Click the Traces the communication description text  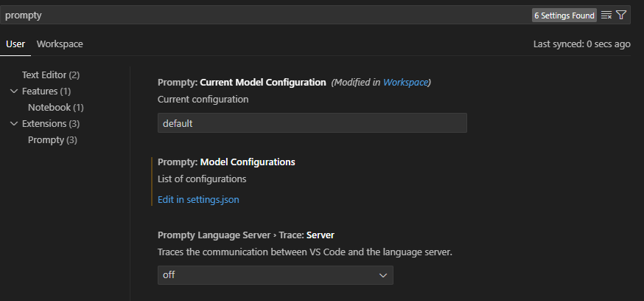tap(305, 252)
